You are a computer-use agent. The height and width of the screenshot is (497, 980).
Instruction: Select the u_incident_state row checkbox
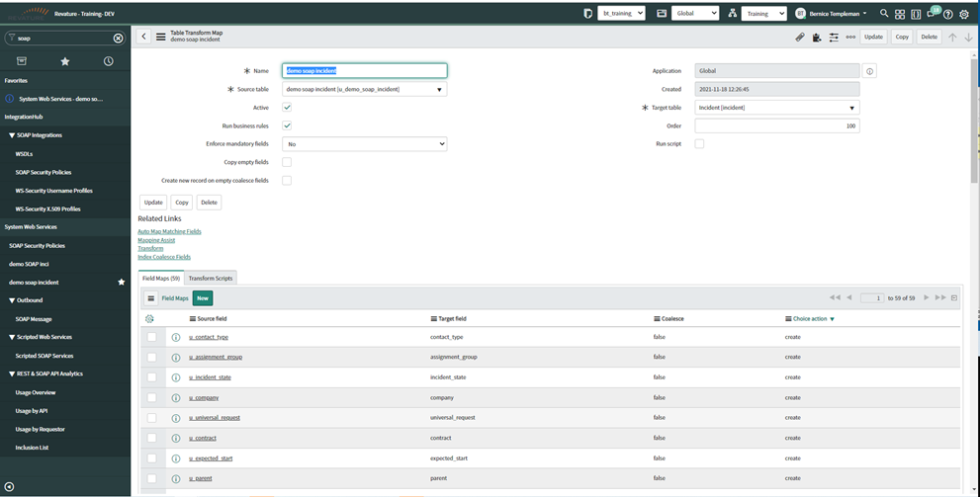tap(152, 377)
